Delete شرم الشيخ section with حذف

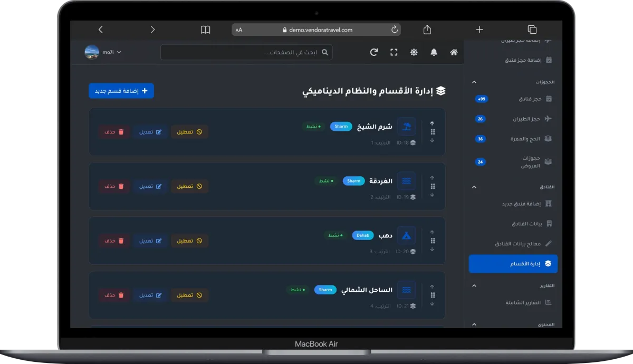[x=114, y=132]
